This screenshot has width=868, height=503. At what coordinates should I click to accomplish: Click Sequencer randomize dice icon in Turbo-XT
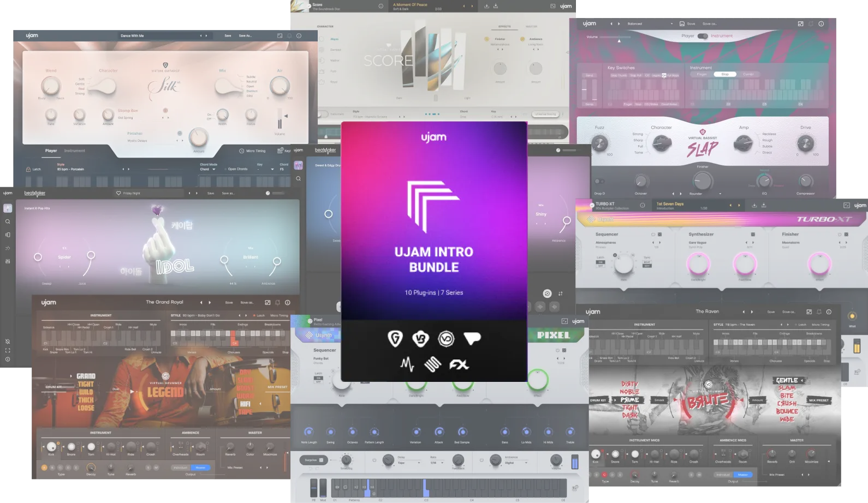(659, 235)
